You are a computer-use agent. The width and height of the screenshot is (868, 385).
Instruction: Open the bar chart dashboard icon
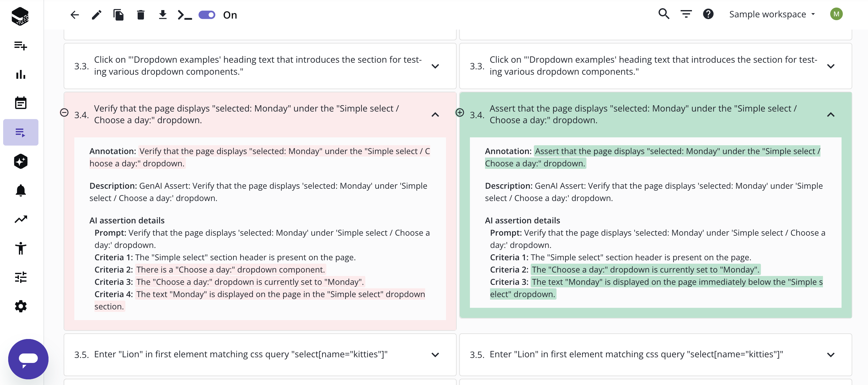[x=20, y=74]
